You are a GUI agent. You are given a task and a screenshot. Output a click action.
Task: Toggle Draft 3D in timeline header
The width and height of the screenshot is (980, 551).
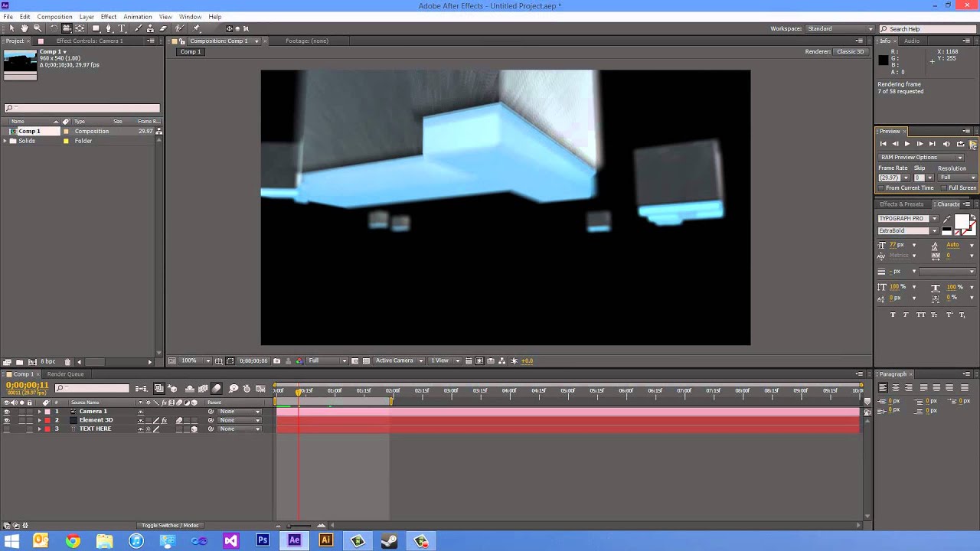click(172, 389)
